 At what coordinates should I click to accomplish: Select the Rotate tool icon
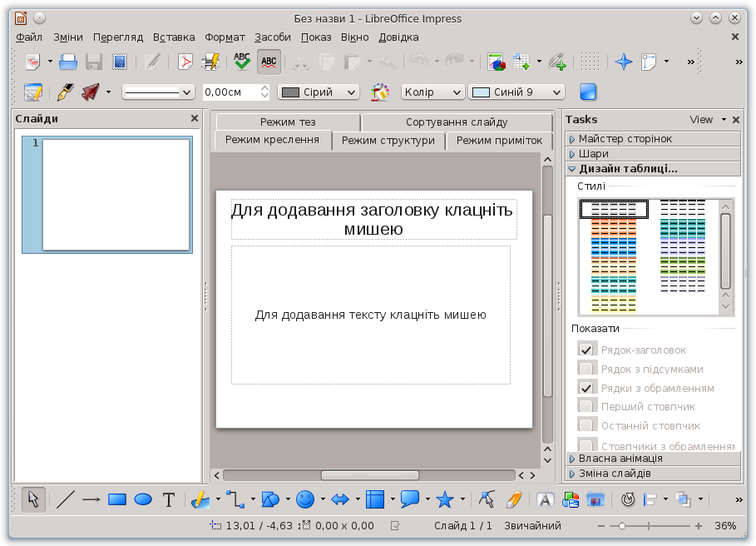(x=628, y=499)
